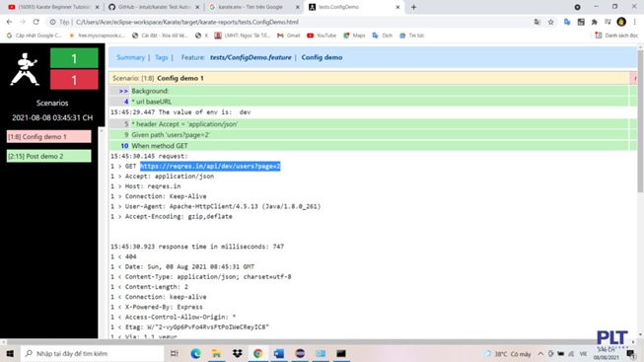Reload the report page

pos(36,22)
